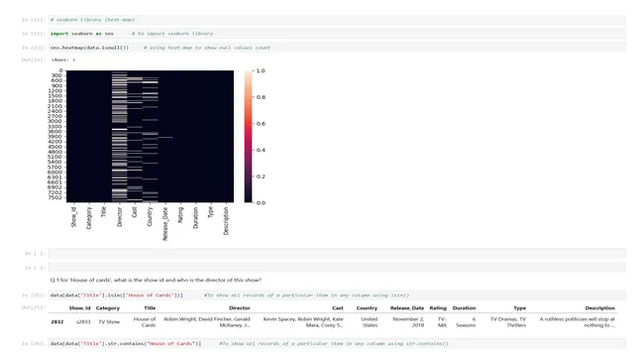The width and height of the screenshot is (644, 363).
Task: Select the second empty code cell above Q.1 text
Action: (337, 267)
